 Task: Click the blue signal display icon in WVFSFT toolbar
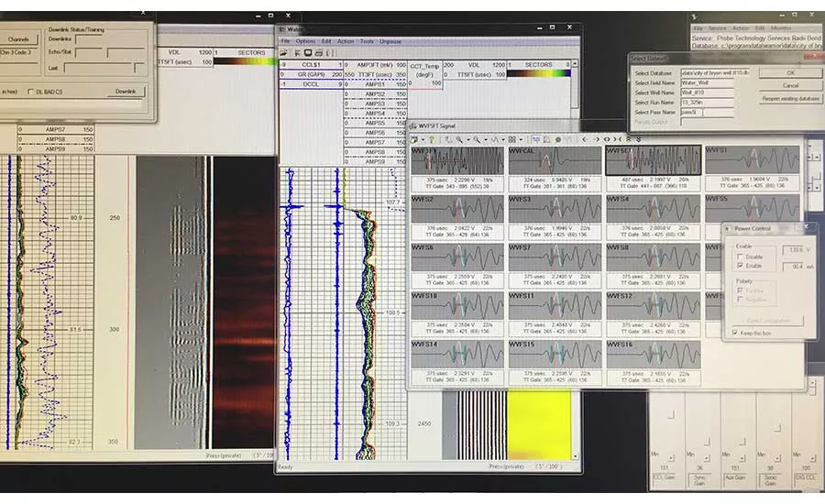pyautogui.click(x=536, y=139)
